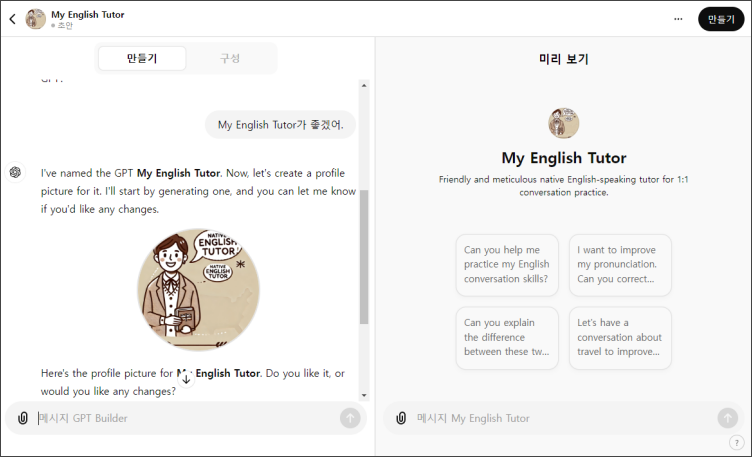Click the GPT avatar in the header
Image resolution: width=752 pixels, height=457 pixels.
(35, 19)
